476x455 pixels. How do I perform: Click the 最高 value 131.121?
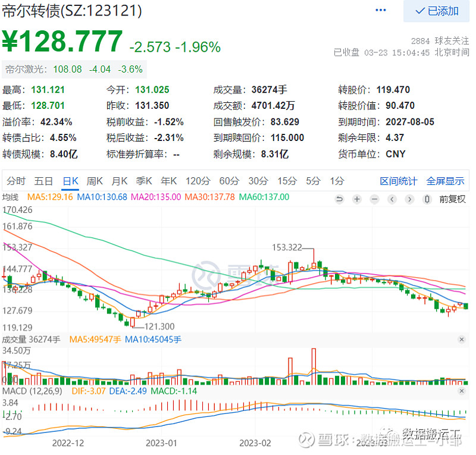pyautogui.click(x=48, y=90)
